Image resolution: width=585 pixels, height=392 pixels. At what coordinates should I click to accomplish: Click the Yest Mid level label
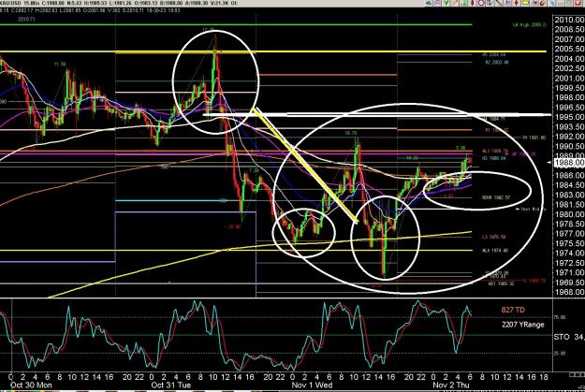point(533,210)
